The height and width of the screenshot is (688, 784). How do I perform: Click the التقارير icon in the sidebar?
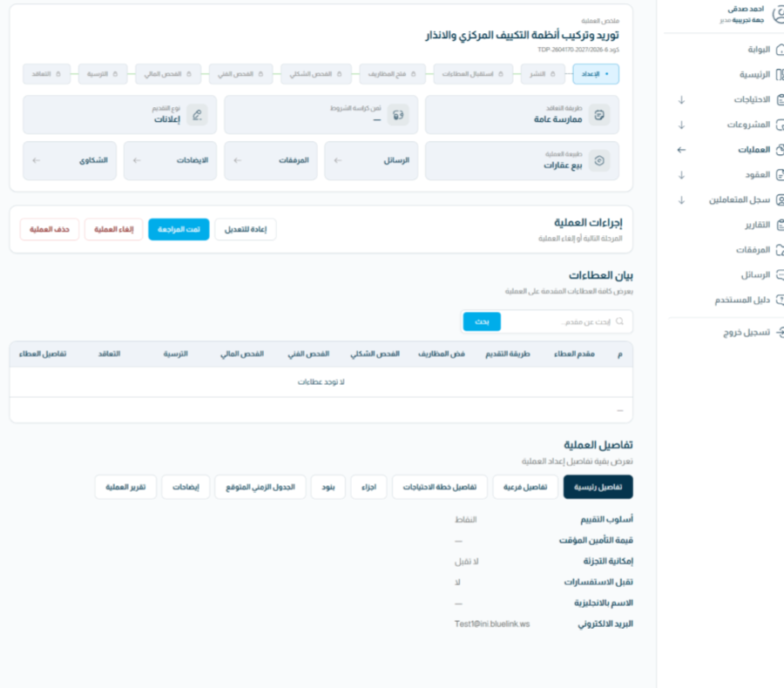(x=780, y=225)
